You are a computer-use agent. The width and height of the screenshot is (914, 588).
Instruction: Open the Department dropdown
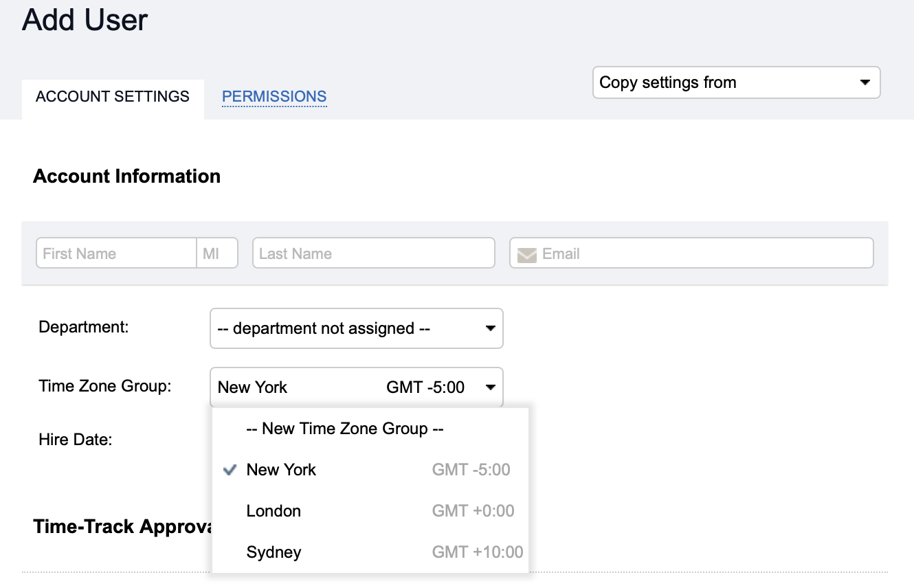tap(356, 328)
